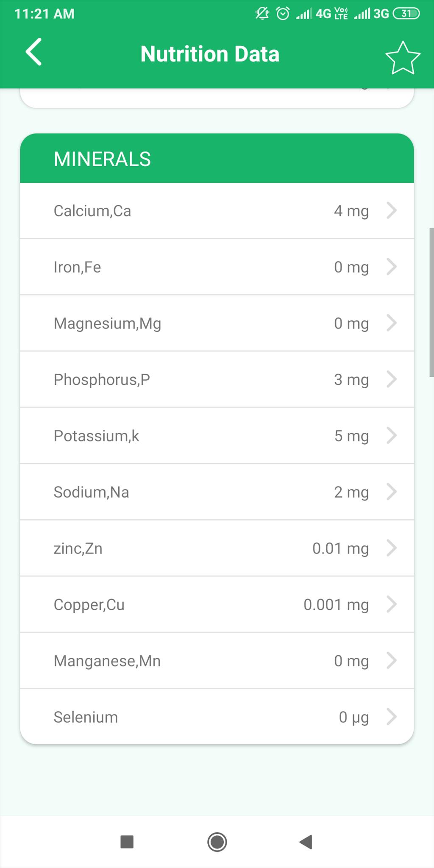434x868 pixels.
Task: Tap Android recent apps square button
Action: click(x=127, y=842)
